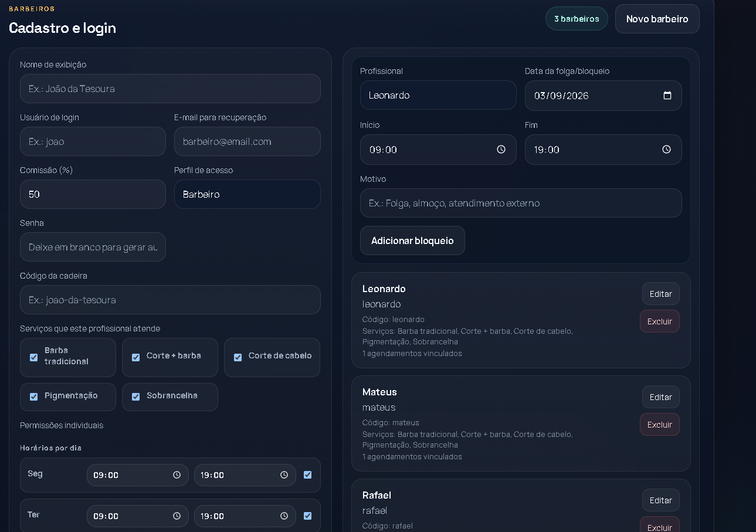
Task: Click Data da folga date value
Action: pyautogui.click(x=561, y=96)
